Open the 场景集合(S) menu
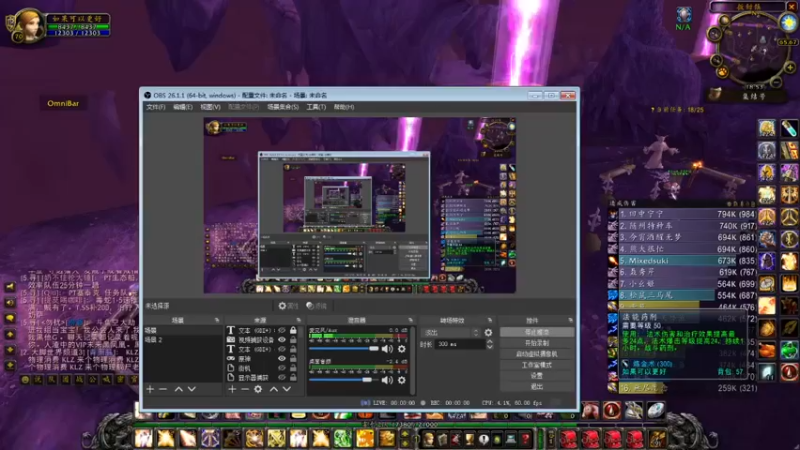The height and width of the screenshot is (450, 800). [283, 107]
